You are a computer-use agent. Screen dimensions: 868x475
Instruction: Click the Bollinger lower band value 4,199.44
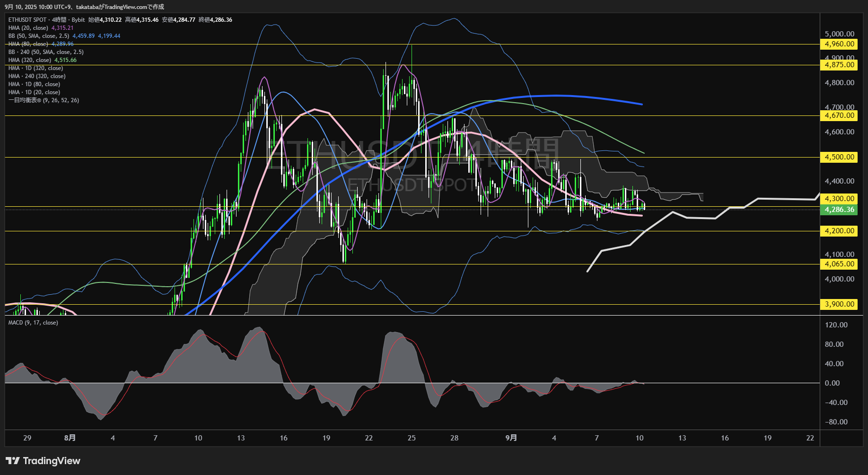click(x=109, y=36)
